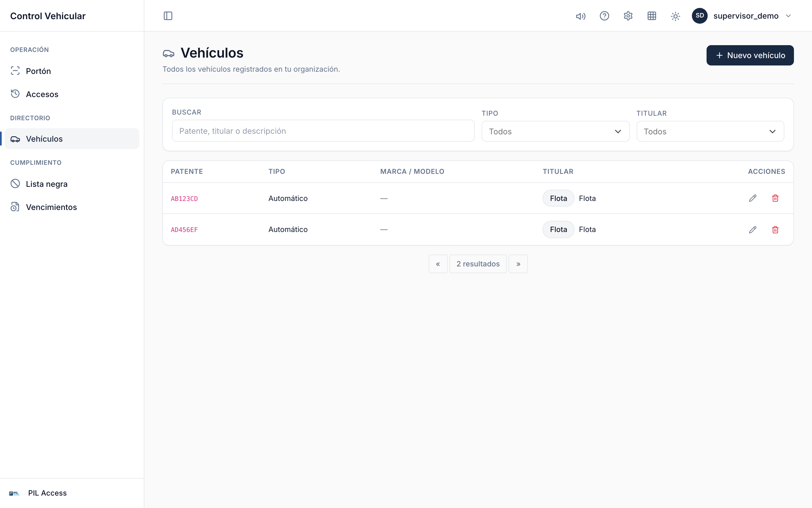Delete vehicle AD456EF with trash icon
The height and width of the screenshot is (508, 812).
[x=775, y=229]
